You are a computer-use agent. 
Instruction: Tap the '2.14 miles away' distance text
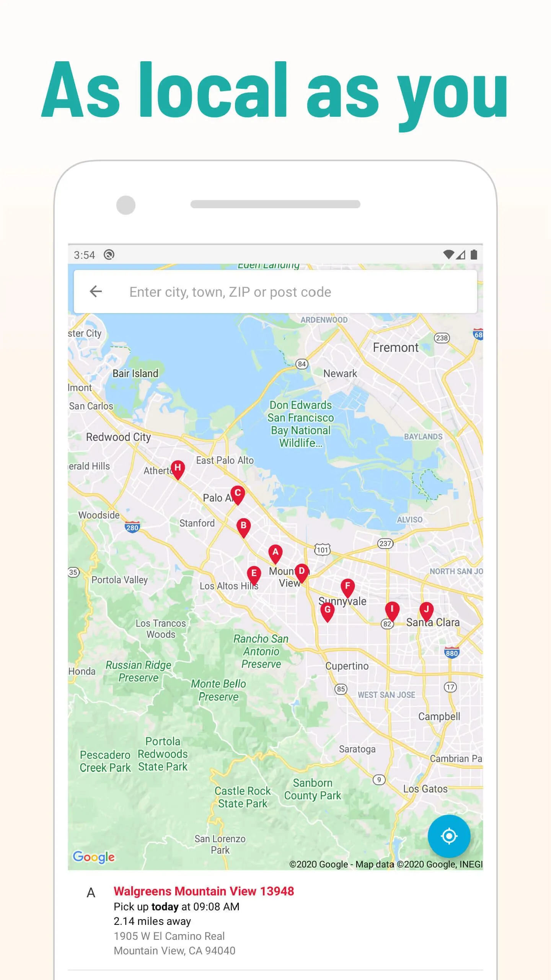click(152, 921)
